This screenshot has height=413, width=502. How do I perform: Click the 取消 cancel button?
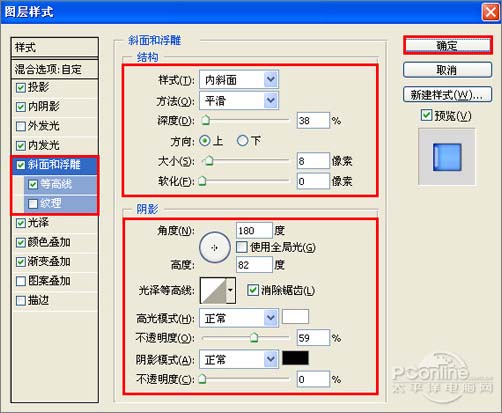coord(447,70)
